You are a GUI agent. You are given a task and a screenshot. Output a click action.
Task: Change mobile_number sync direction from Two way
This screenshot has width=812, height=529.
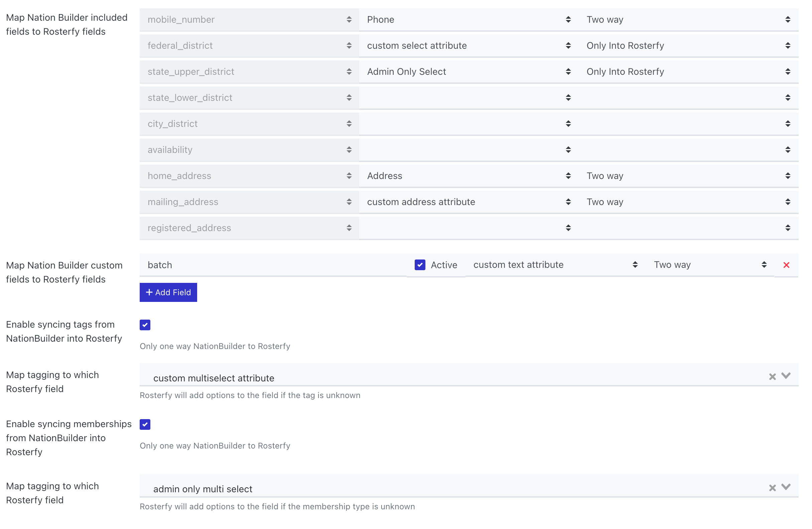click(x=688, y=20)
